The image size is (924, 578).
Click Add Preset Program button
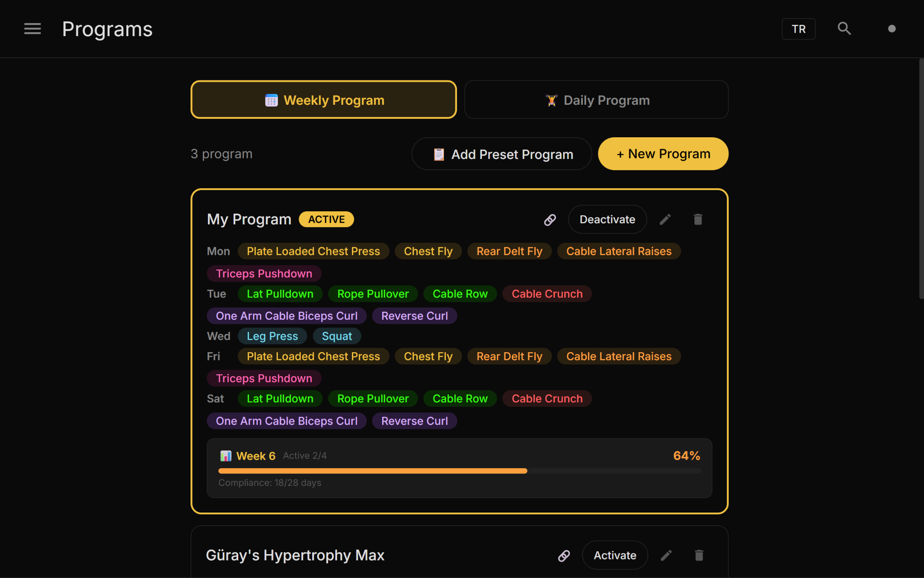pyautogui.click(x=502, y=154)
